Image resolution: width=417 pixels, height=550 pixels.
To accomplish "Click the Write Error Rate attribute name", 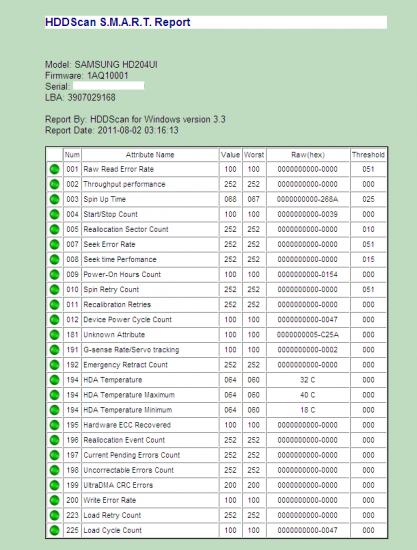I will [109, 501].
